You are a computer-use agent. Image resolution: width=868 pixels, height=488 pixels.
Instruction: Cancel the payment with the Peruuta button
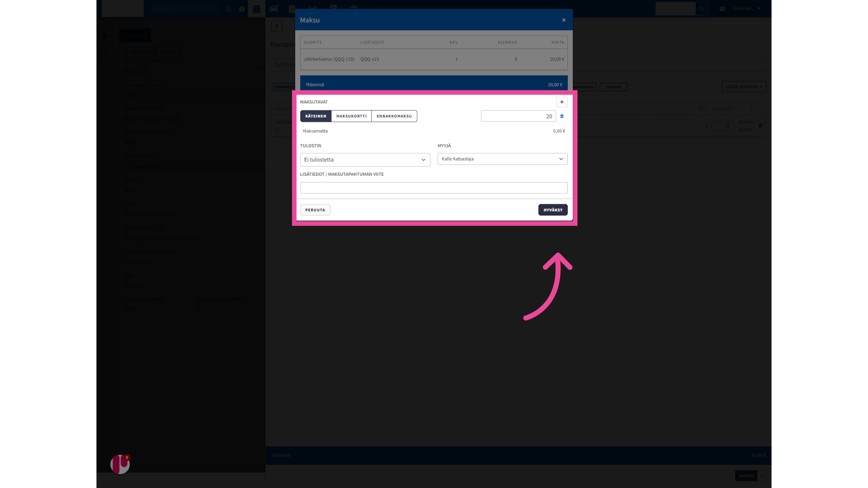click(315, 210)
